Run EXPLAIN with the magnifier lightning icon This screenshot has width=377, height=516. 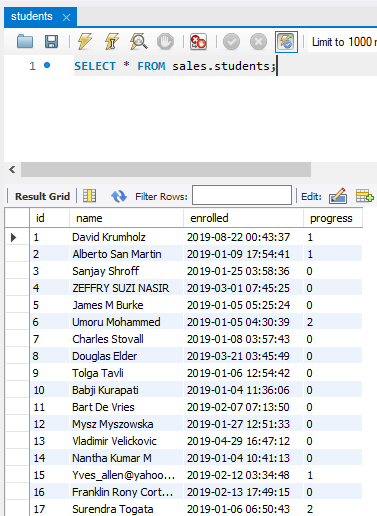point(139,42)
